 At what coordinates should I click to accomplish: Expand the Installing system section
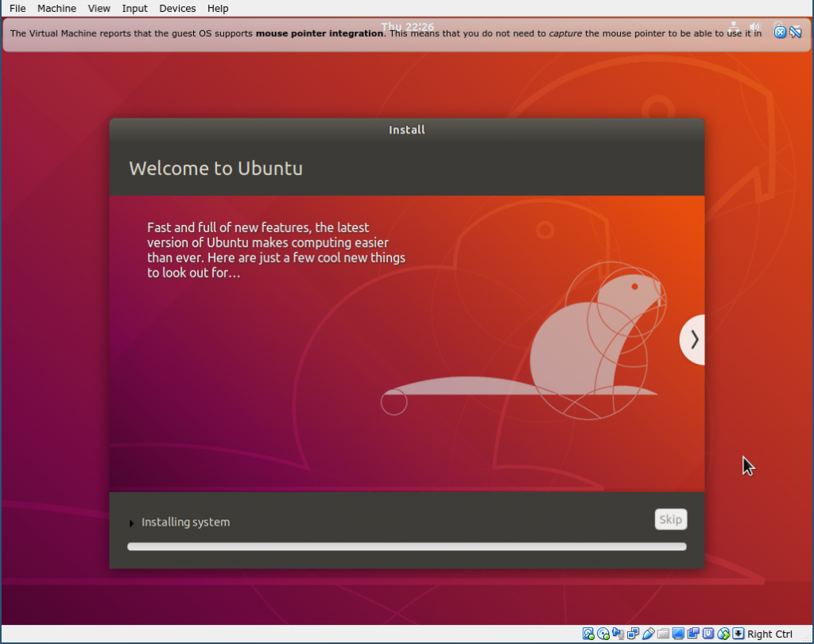tap(131, 522)
